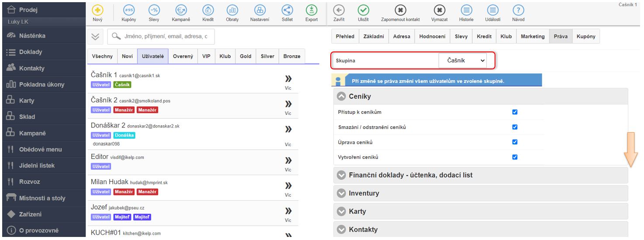Open Obraty statistics icon
Viewport: 644px width, 240px height.
(x=232, y=11)
